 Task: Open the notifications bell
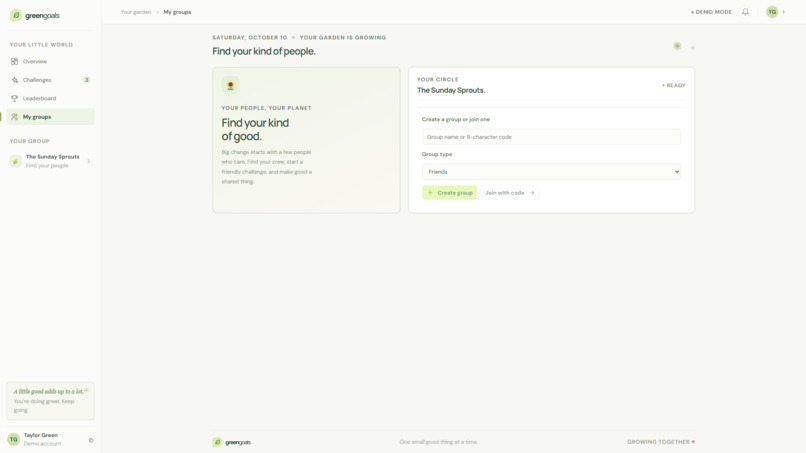745,12
